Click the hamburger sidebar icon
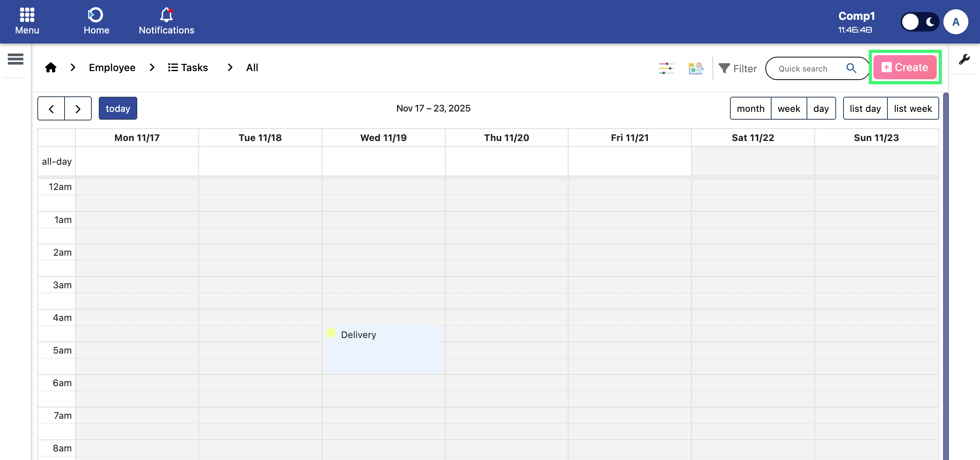Viewport: 980px width, 460px height. point(16,59)
